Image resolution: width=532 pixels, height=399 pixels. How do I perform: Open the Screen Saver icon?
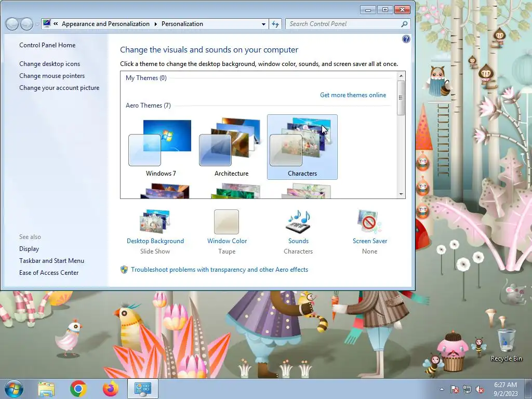(369, 221)
